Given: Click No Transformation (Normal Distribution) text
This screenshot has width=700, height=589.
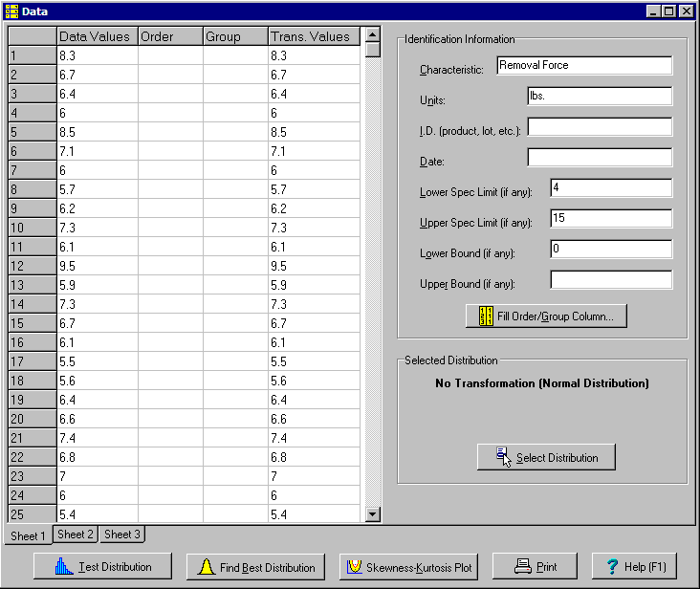Looking at the screenshot, I should [x=542, y=383].
